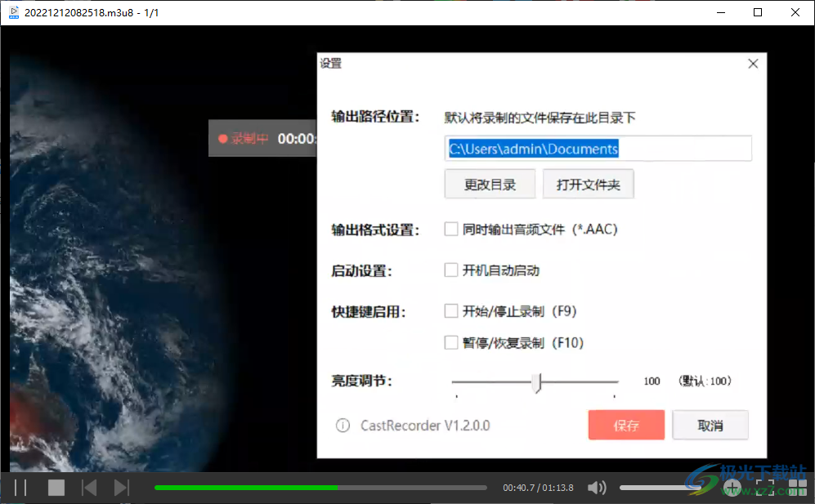815x504 pixels.
Task: Open folder with 打开文件夹 button
Action: point(588,184)
